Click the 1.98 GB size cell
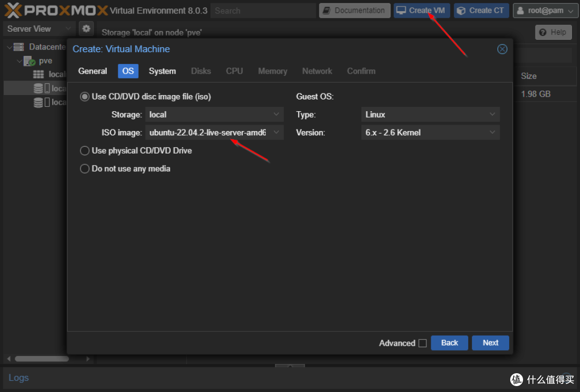Image resolution: width=580 pixels, height=392 pixels. point(535,94)
